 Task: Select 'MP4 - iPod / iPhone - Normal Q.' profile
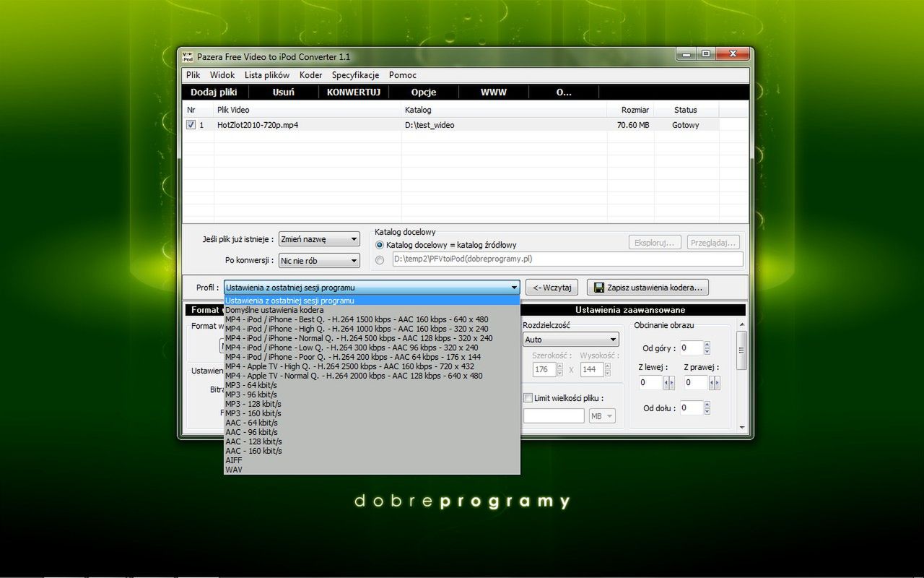point(372,338)
